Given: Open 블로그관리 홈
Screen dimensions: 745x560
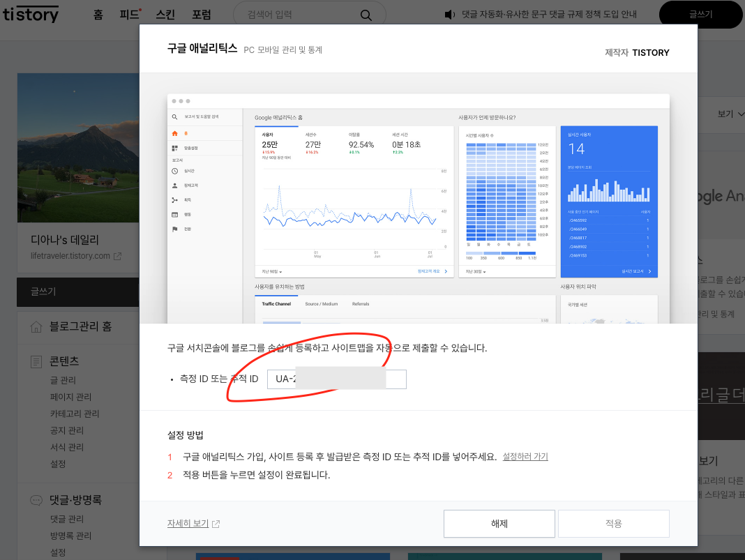Looking at the screenshot, I should tap(80, 326).
